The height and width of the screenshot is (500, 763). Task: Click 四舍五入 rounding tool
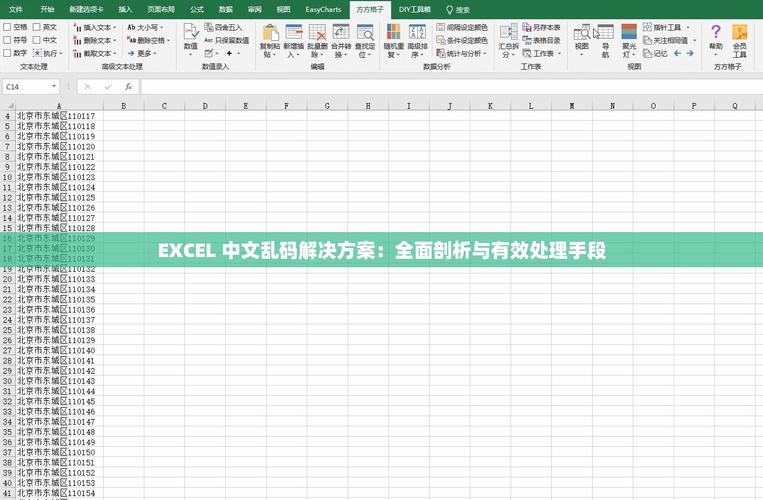(223, 27)
